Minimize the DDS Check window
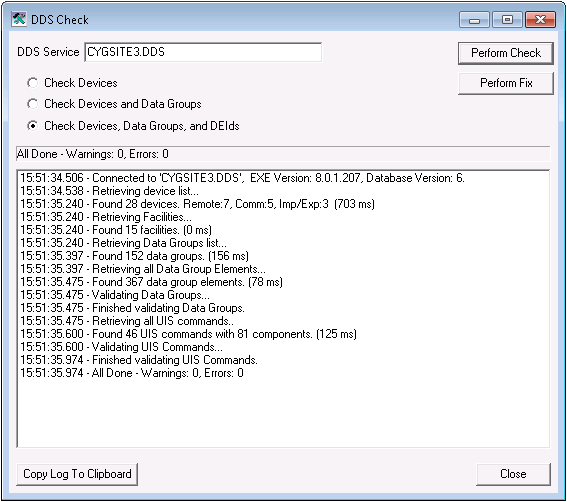The height and width of the screenshot is (502, 567). tap(474, 20)
